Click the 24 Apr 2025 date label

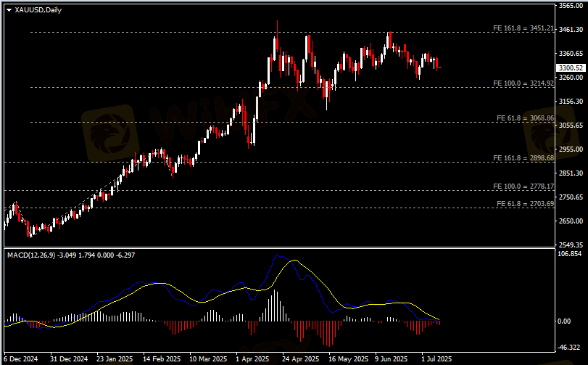tap(300, 359)
